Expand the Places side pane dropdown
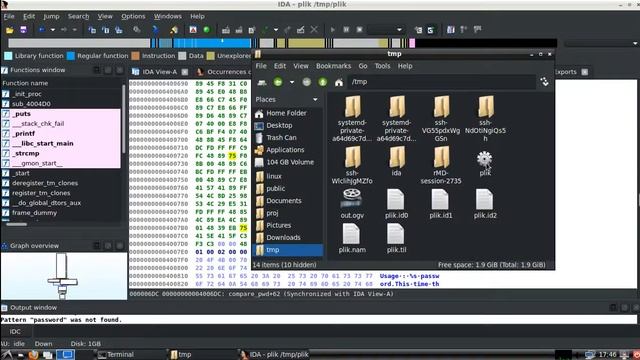This screenshot has width=640, height=360. pyautogui.click(x=315, y=100)
